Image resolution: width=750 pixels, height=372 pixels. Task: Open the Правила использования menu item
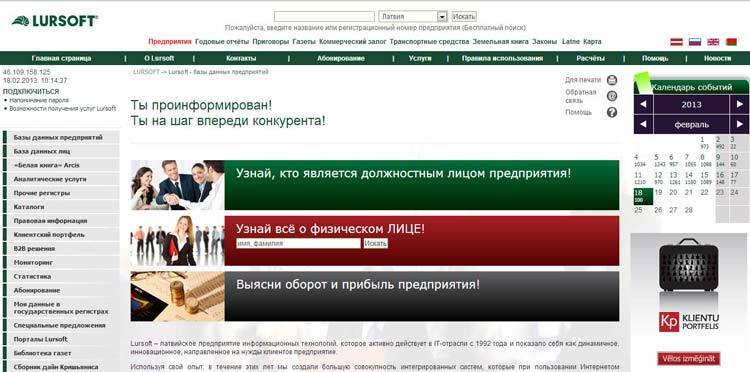tap(502, 58)
